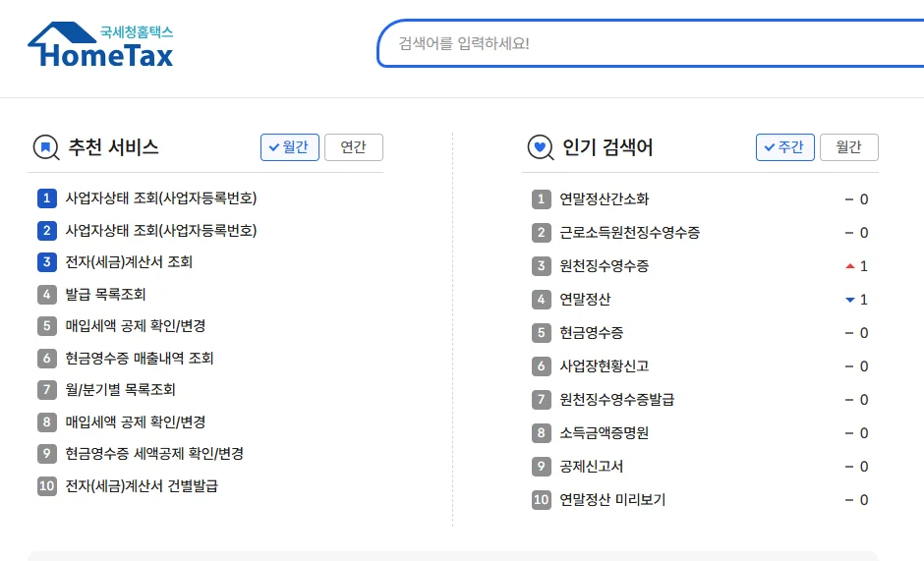Click rank badge 10 next to 연말정산 미리보기
The height and width of the screenshot is (561, 924).
point(541,500)
